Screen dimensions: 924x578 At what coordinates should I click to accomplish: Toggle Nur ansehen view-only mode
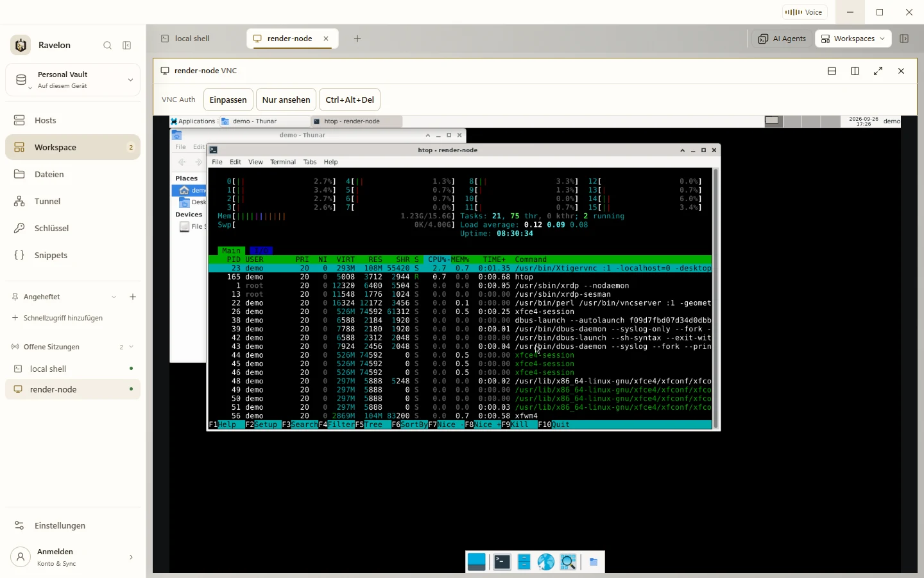[286, 100]
